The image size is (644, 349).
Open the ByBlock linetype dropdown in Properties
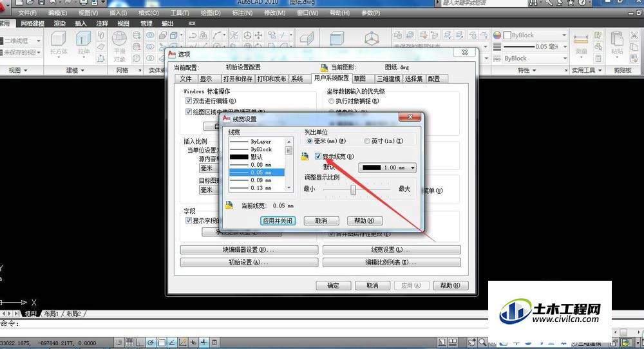[x=535, y=59]
